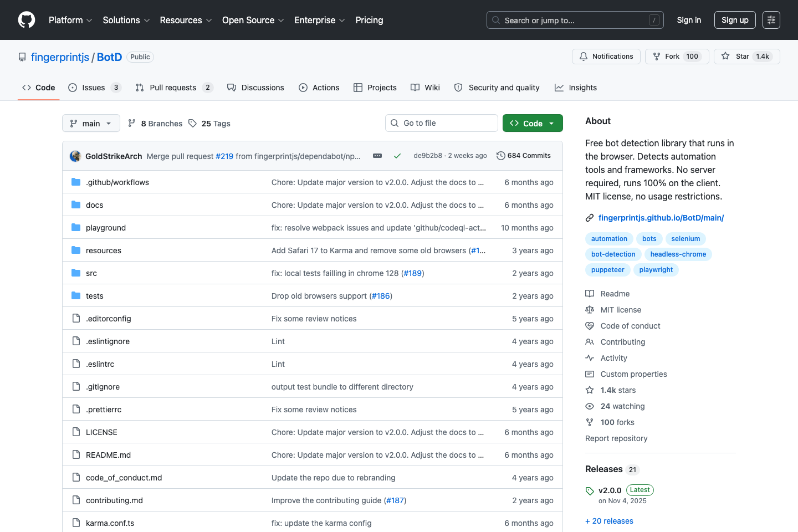Open the Resources menu dropdown
Screen dimensions: 798x532
(185, 20)
